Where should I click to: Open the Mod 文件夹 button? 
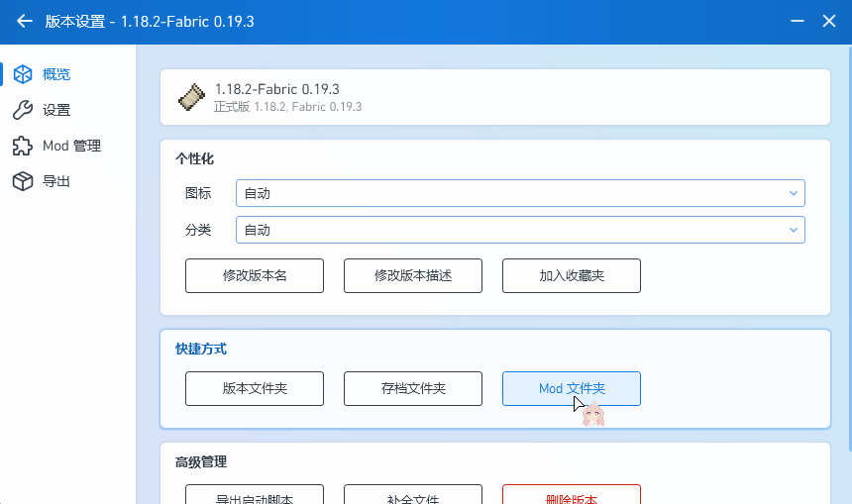point(572,389)
